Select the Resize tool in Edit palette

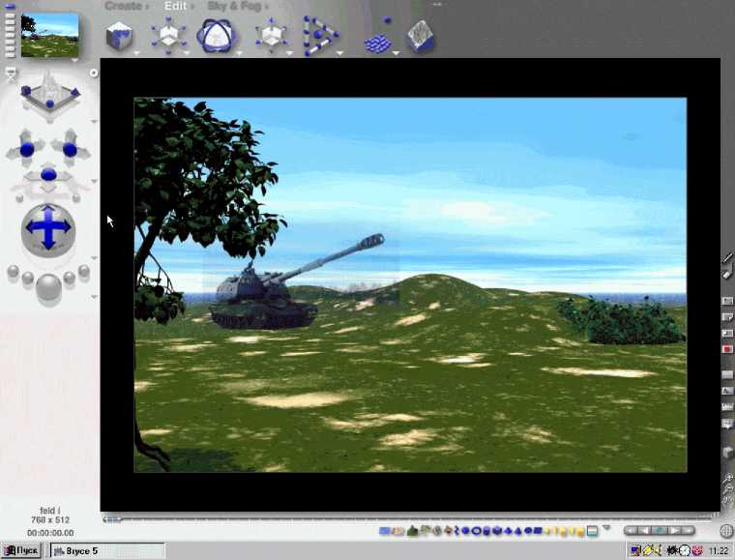[x=168, y=36]
